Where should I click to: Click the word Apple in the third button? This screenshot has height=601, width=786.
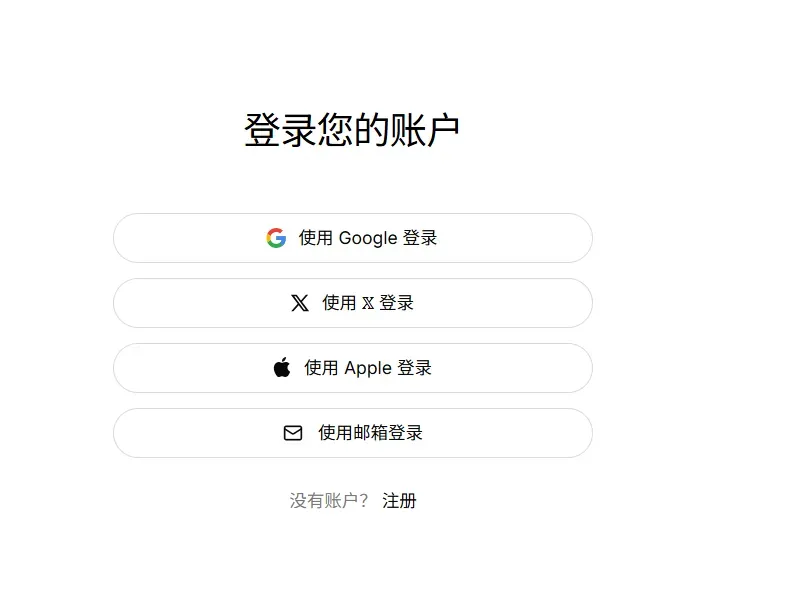[x=368, y=368]
